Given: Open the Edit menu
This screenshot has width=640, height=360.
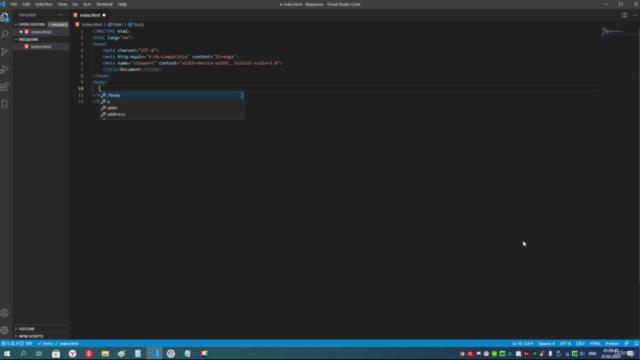Looking at the screenshot, I should click(x=26, y=4).
